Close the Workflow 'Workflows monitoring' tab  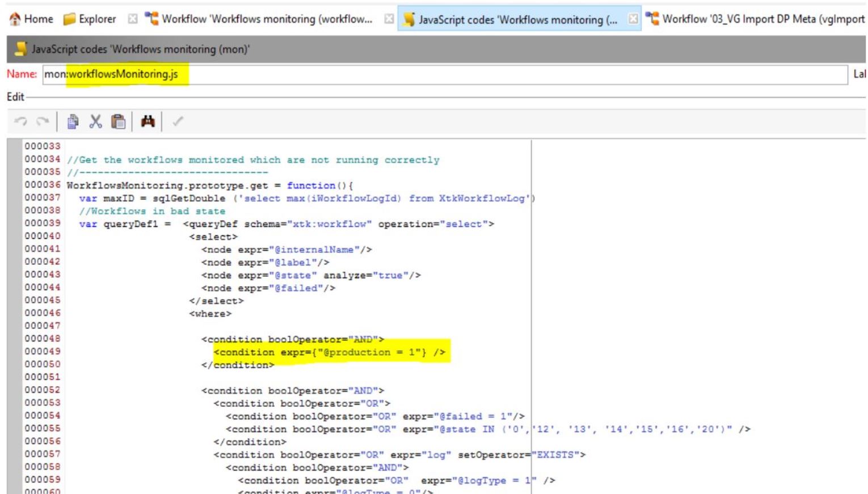389,19
